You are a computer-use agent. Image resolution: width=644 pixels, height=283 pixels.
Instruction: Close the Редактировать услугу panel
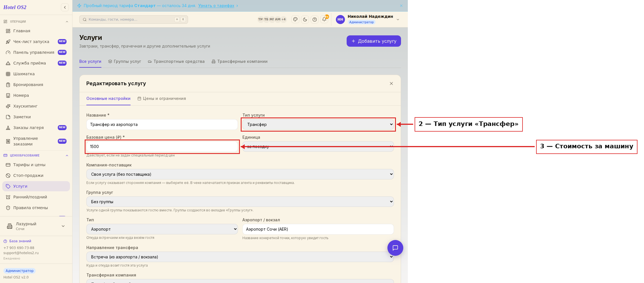[391, 83]
